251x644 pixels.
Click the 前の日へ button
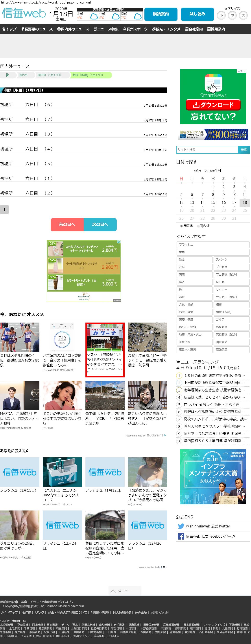(67, 225)
